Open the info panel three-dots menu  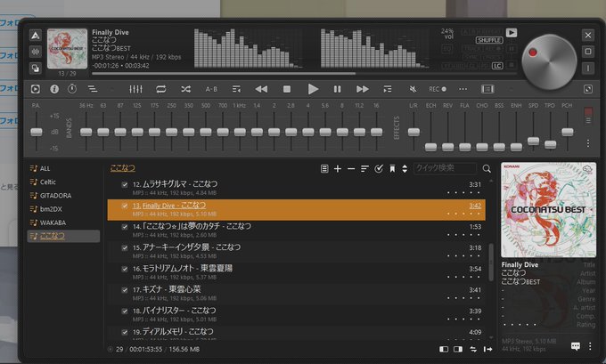pyautogui.click(x=590, y=346)
